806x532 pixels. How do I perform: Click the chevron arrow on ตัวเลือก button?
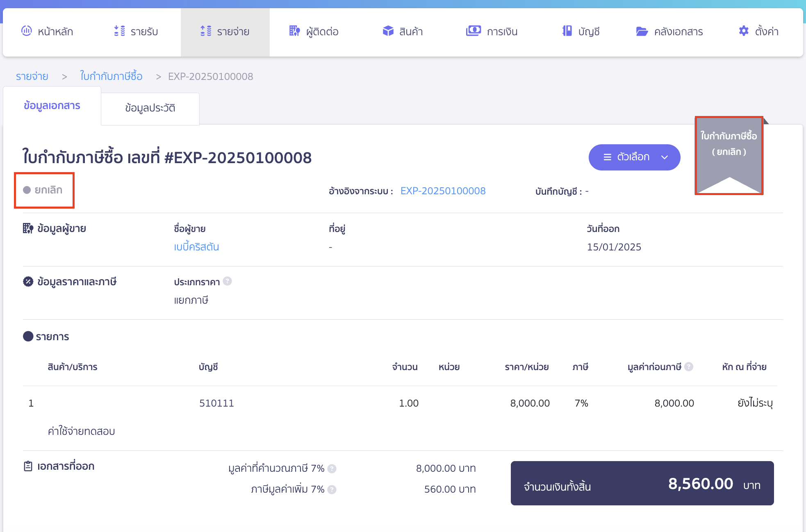(665, 157)
